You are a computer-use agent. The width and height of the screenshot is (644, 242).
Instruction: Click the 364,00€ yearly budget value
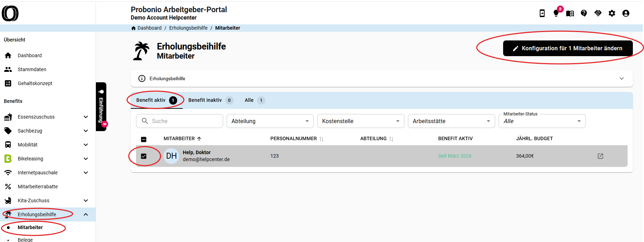(x=525, y=156)
